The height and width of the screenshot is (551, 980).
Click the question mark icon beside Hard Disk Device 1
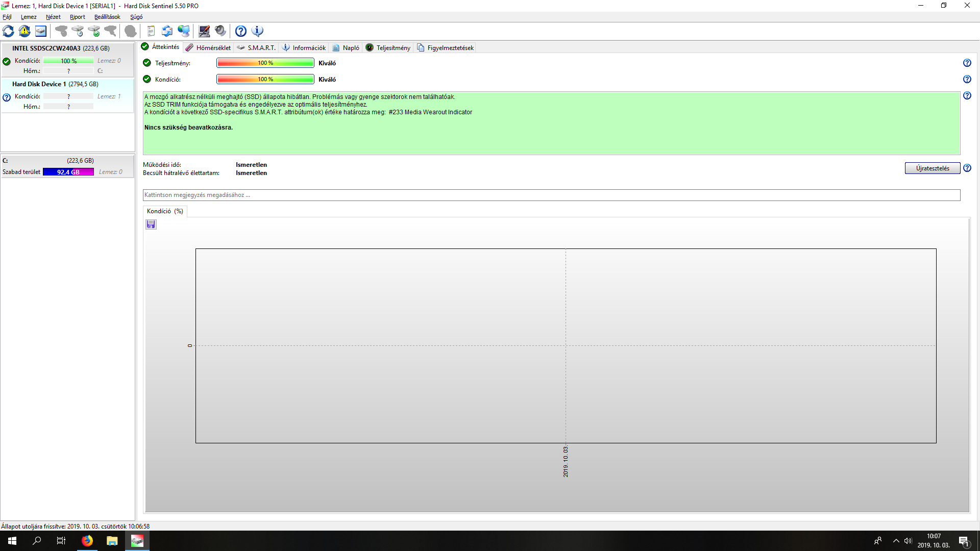tap(7, 97)
